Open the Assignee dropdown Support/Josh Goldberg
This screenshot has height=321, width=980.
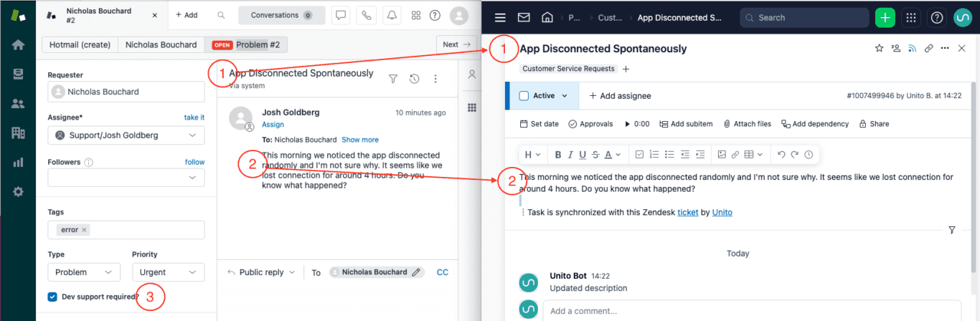click(x=126, y=135)
